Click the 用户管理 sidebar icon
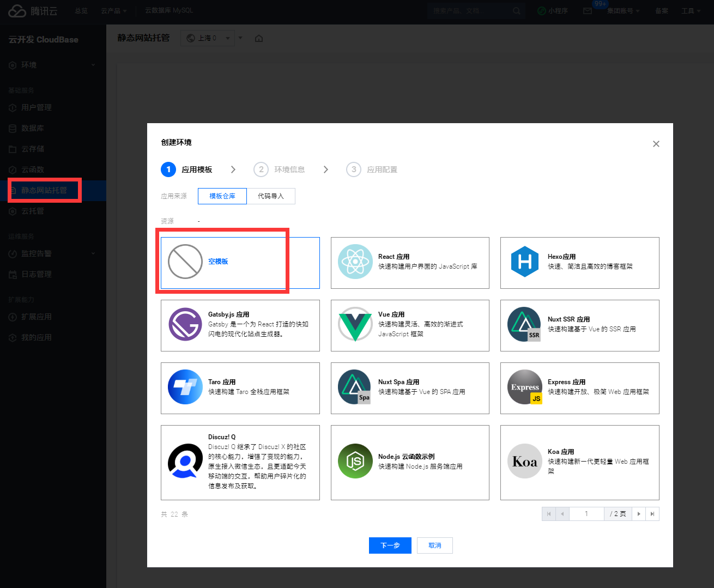714x588 pixels. [13, 107]
